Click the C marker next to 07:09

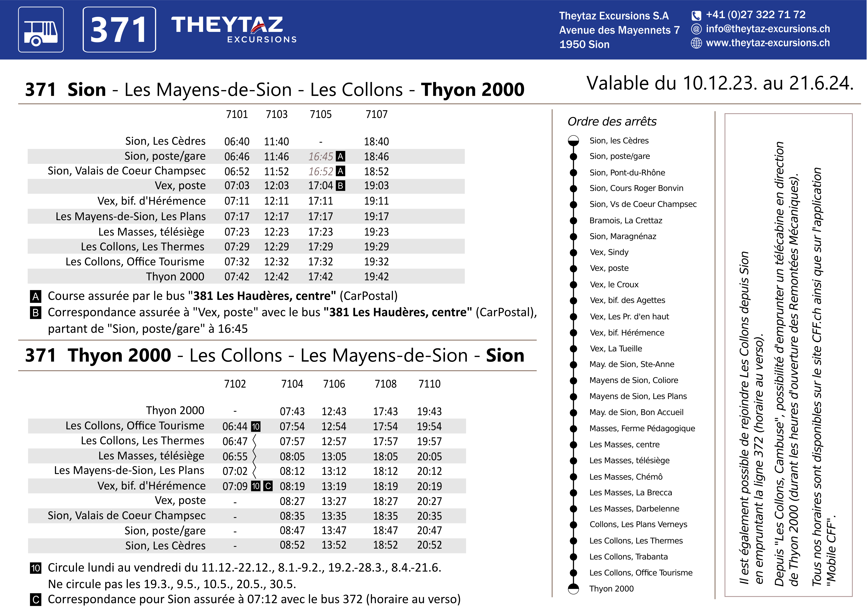(268, 486)
